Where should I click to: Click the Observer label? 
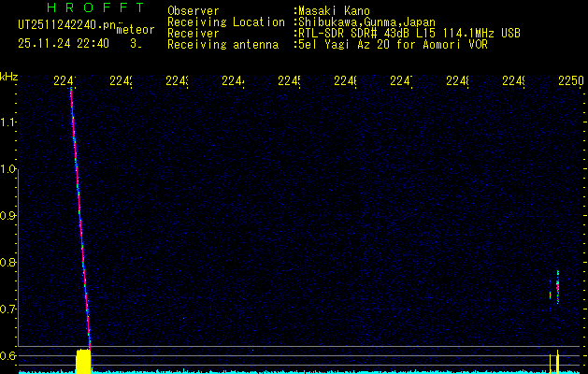pos(194,11)
